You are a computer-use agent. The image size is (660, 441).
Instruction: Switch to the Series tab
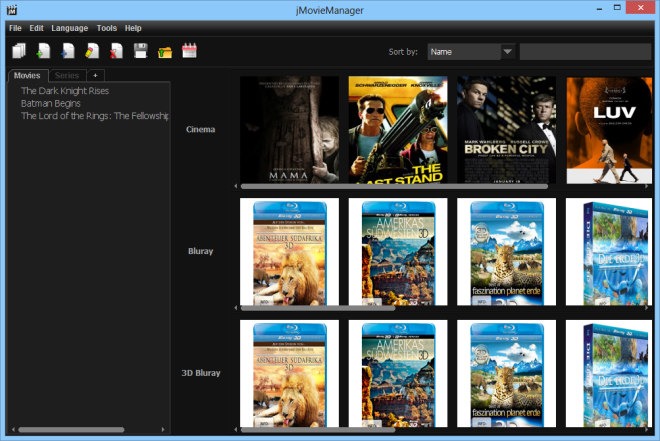pos(67,75)
